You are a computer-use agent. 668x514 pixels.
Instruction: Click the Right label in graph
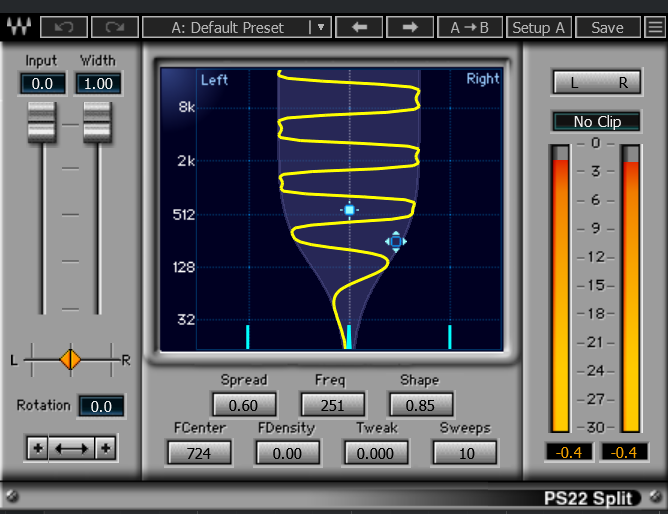[x=483, y=79]
